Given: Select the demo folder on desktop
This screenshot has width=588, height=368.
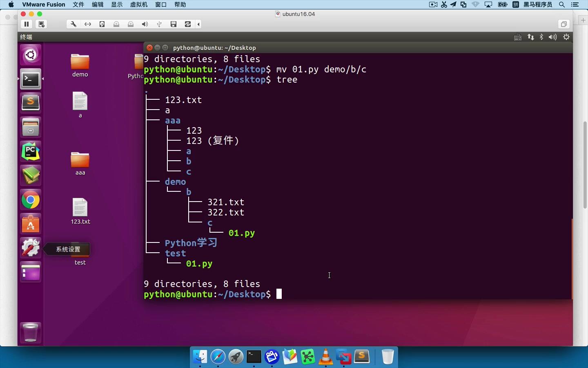Looking at the screenshot, I should tap(80, 65).
